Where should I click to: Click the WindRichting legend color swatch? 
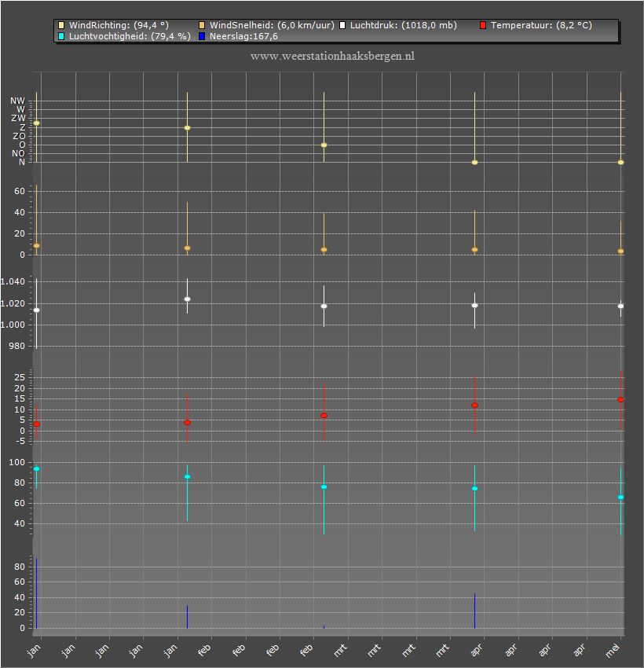(x=61, y=26)
